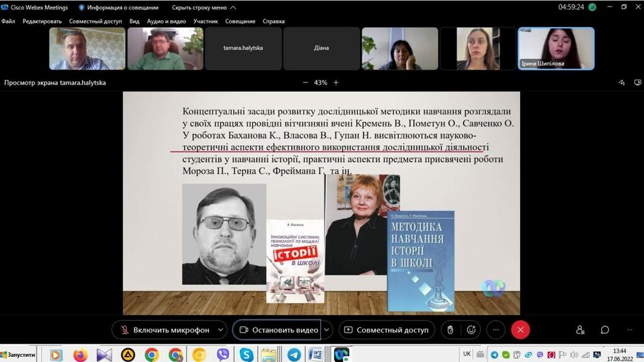Expand microphone options dropdown arrow
This screenshot has height=362, width=644.
220,330
